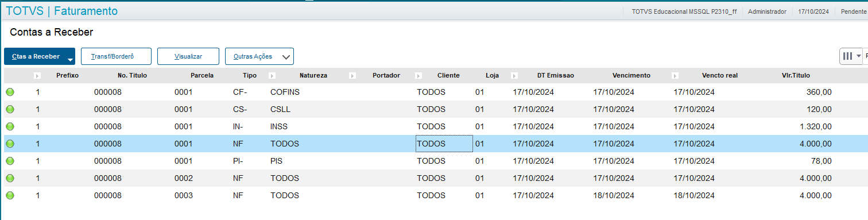This screenshot has height=220, width=868.
Task: Click the Tipo column header
Action: (x=250, y=75)
